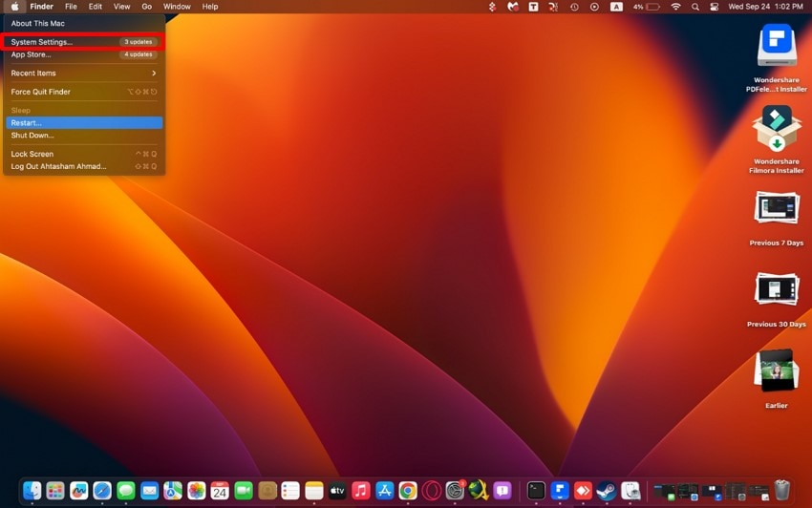Click the date and time clock
The height and width of the screenshot is (508, 812).
(765, 7)
